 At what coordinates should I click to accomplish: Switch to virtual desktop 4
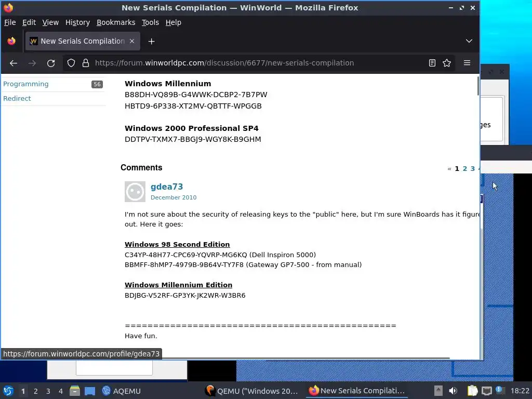tap(61, 391)
